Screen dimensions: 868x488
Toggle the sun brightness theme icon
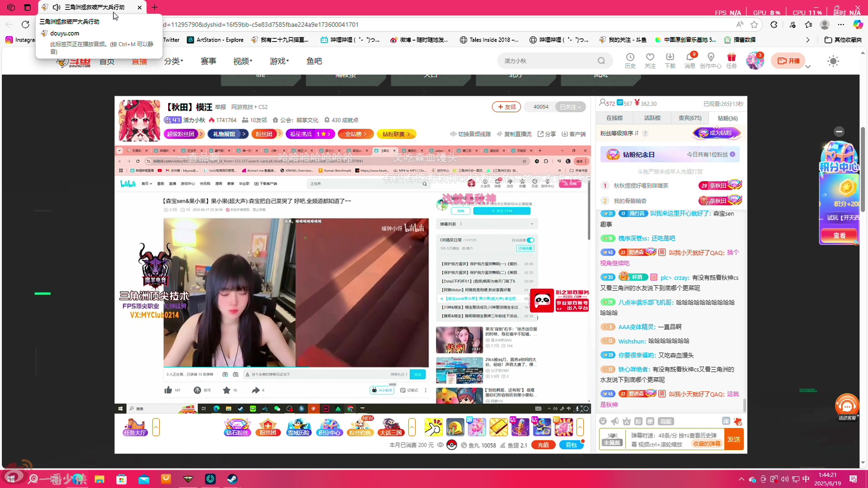[833, 61]
